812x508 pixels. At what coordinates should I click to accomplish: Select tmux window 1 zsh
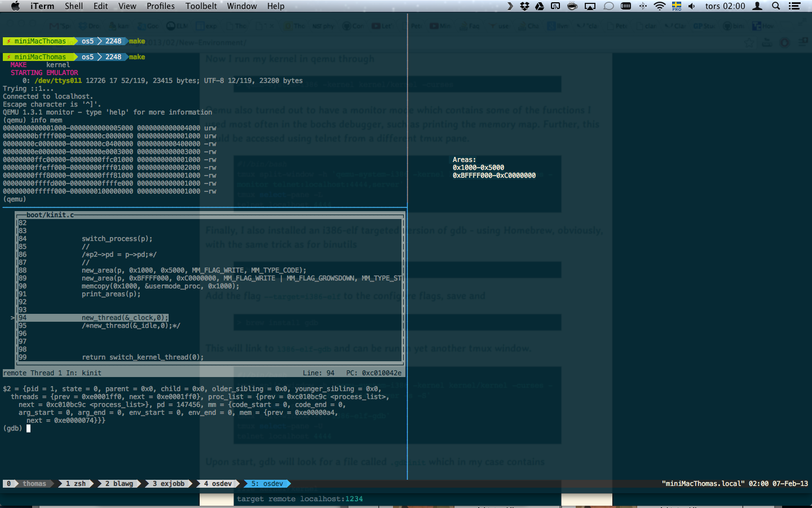coord(76,484)
